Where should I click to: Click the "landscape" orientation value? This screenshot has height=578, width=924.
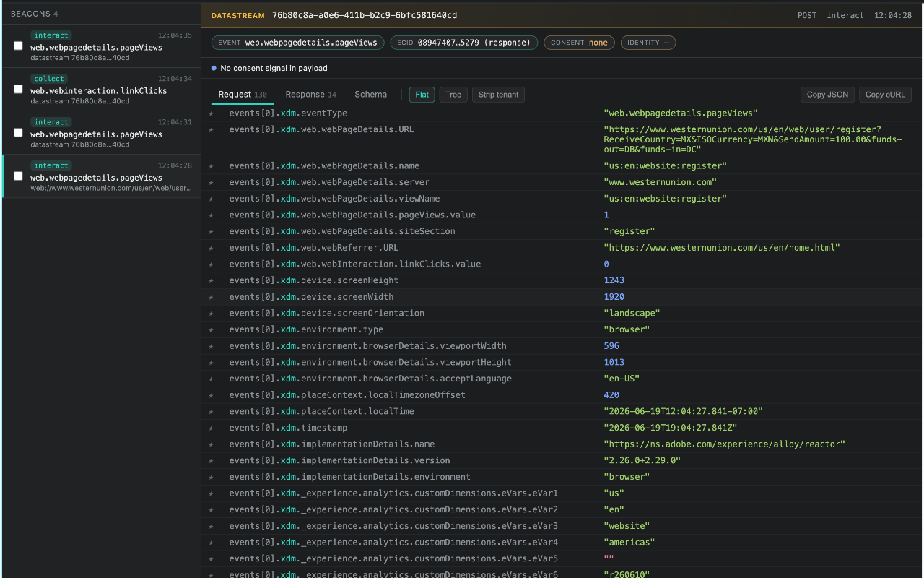(x=632, y=314)
